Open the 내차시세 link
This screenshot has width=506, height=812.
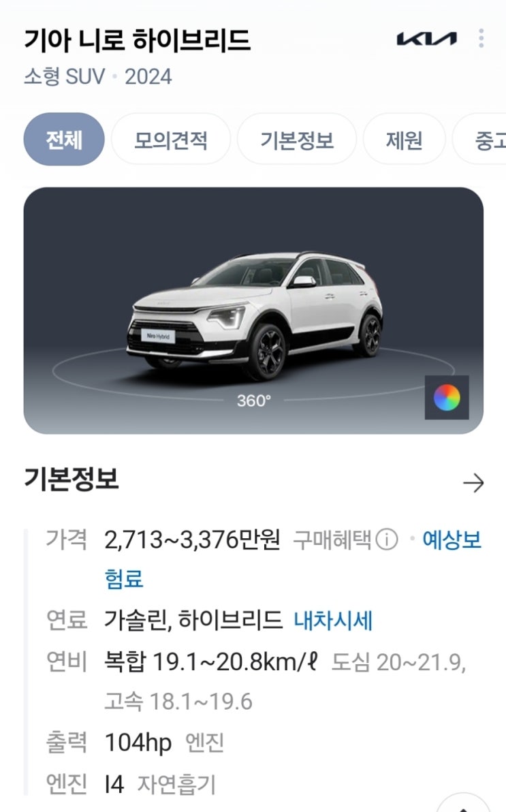(333, 620)
